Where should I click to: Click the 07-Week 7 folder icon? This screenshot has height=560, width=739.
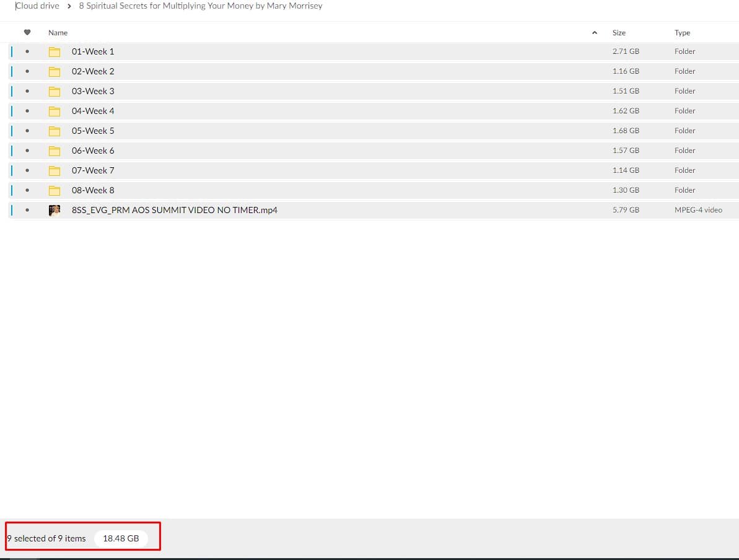pos(55,170)
